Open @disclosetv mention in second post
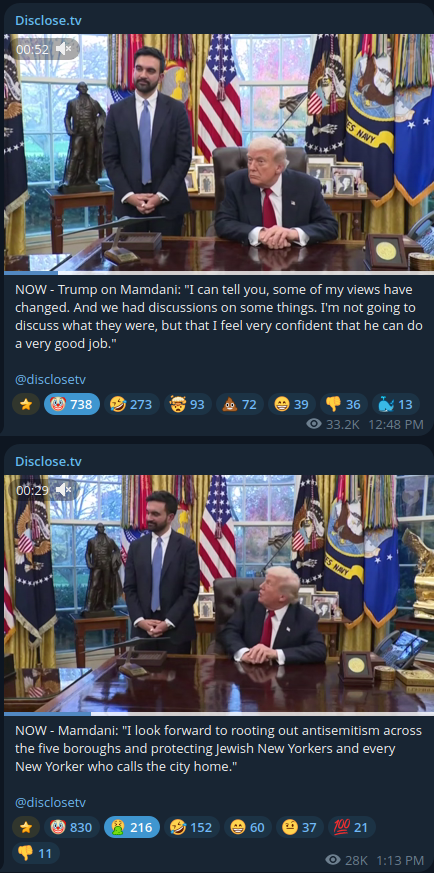 (50, 803)
